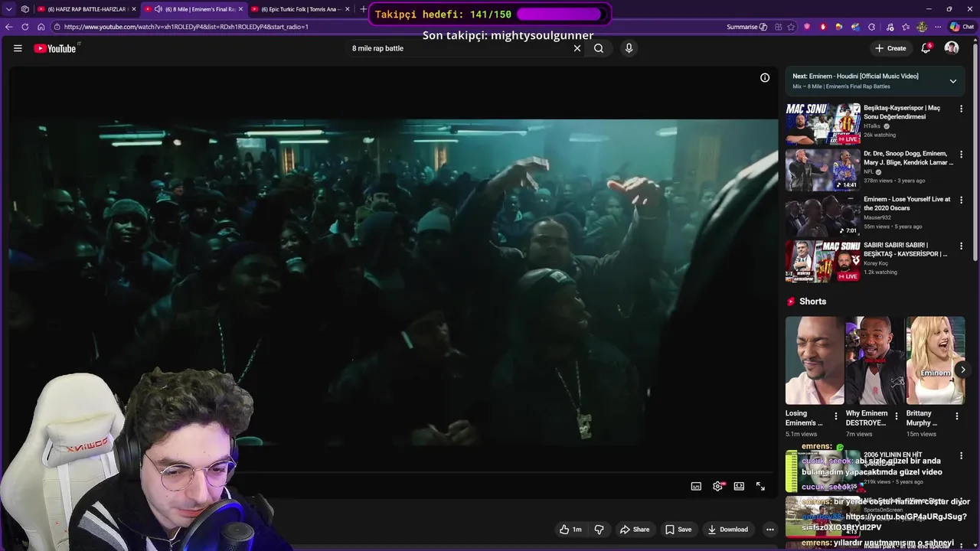Open options for Dr. Dre halftime video
The width and height of the screenshot is (980, 551).
tap(961, 155)
